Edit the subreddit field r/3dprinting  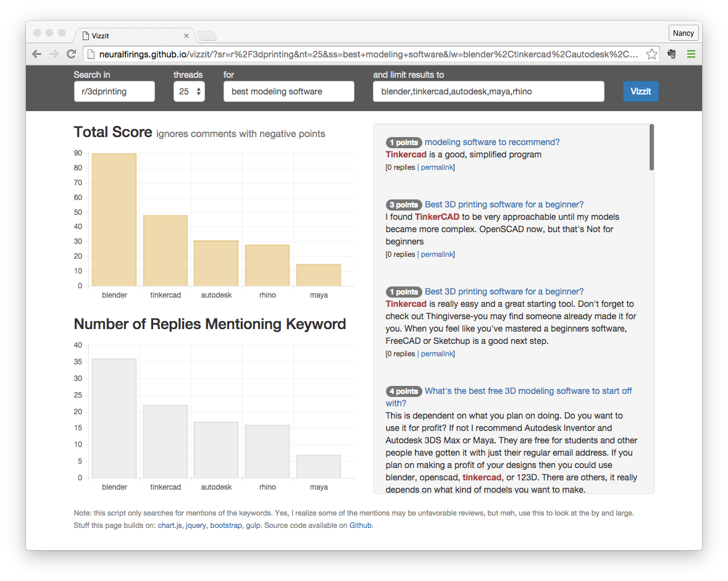tap(114, 91)
